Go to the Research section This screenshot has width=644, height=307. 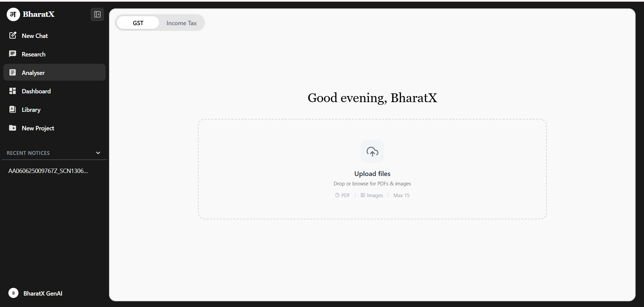(x=54, y=54)
